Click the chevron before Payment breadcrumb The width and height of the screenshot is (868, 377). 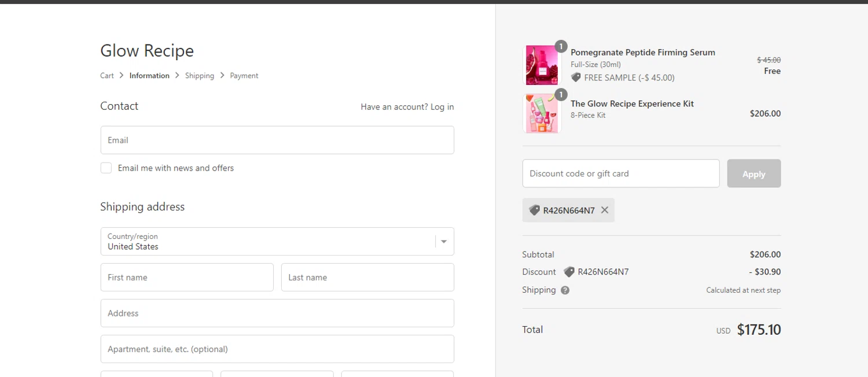(x=222, y=75)
